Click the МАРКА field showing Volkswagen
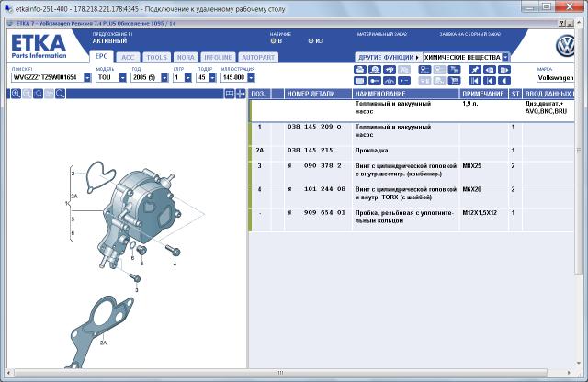 point(555,78)
